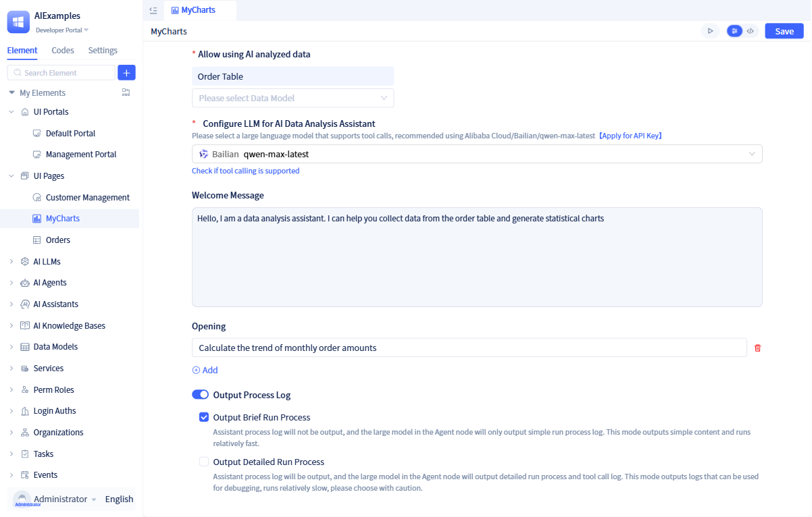Click the Login Auths icon
This screenshot has width=812, height=517.
(x=25, y=411)
